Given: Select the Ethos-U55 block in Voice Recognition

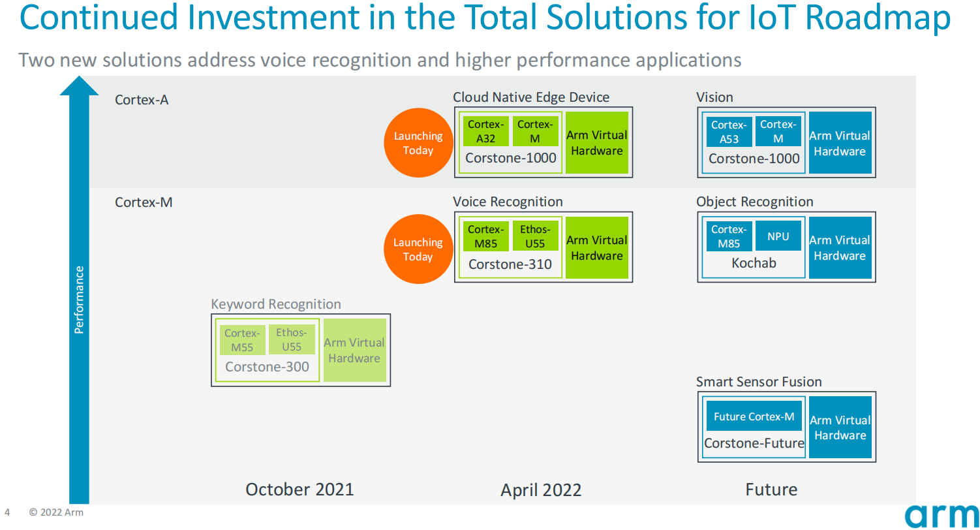Looking at the screenshot, I should pyautogui.click(x=535, y=236).
